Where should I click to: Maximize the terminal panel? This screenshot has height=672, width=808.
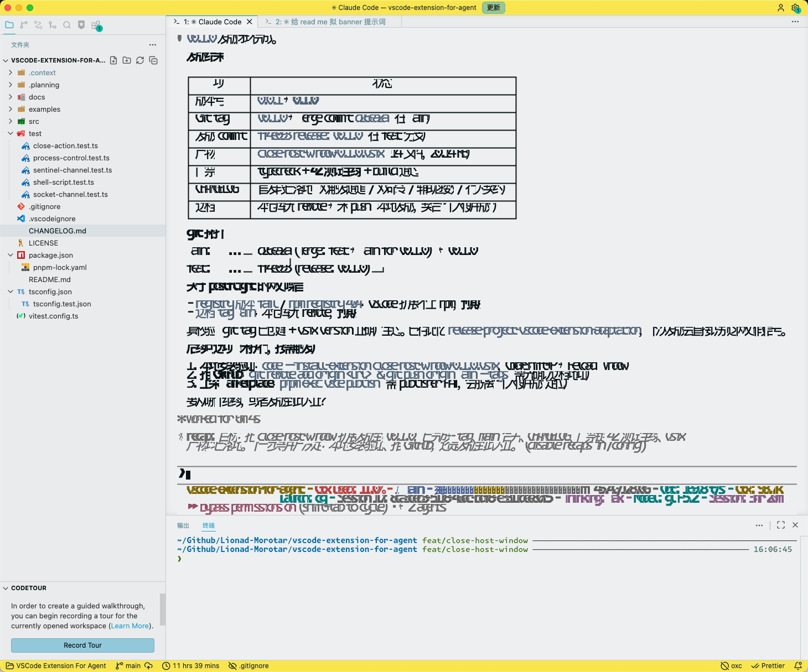(x=781, y=525)
